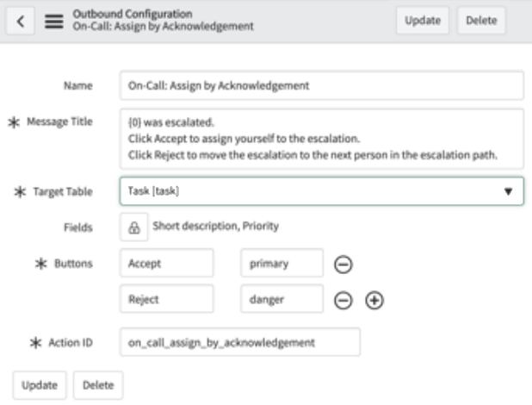Focus the Name input field
The image size is (532, 405).
click(321, 85)
